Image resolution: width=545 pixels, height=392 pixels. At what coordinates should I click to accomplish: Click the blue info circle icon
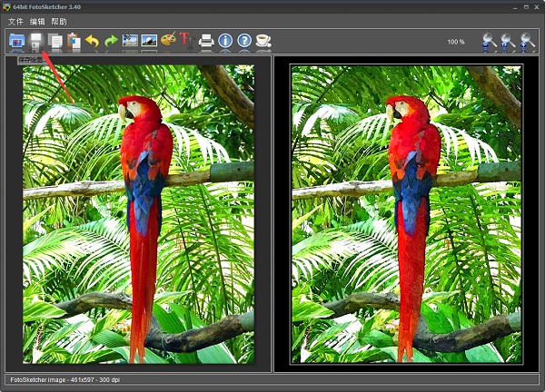226,41
